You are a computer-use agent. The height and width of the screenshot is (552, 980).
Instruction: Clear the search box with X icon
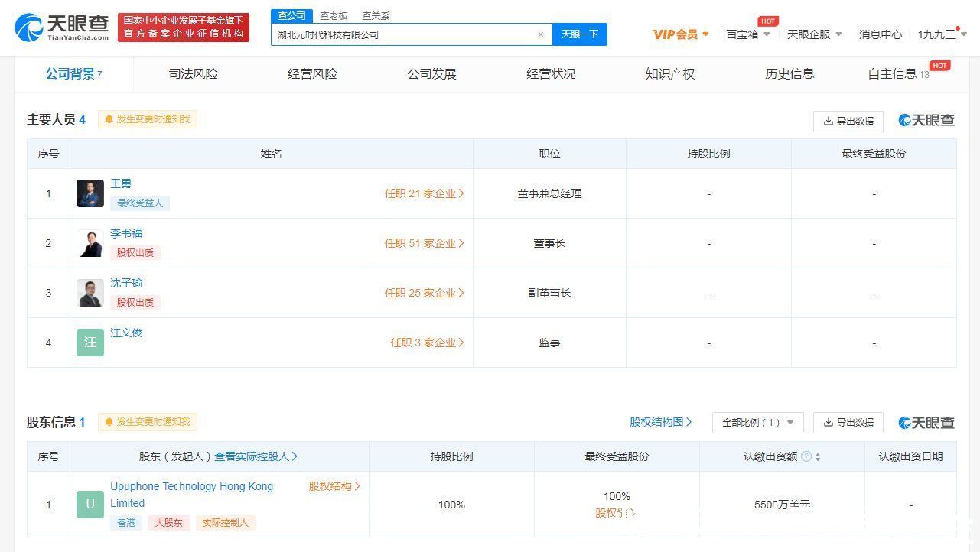click(x=541, y=34)
